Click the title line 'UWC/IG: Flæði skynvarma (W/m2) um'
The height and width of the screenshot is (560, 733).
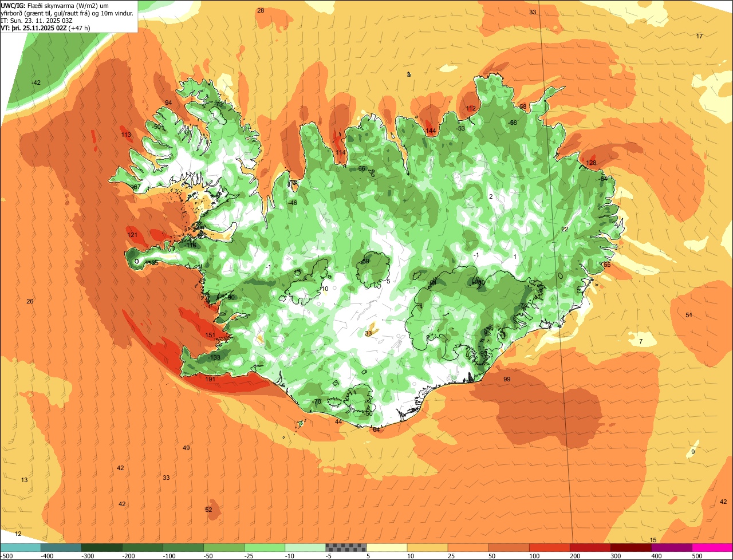click(56, 5)
